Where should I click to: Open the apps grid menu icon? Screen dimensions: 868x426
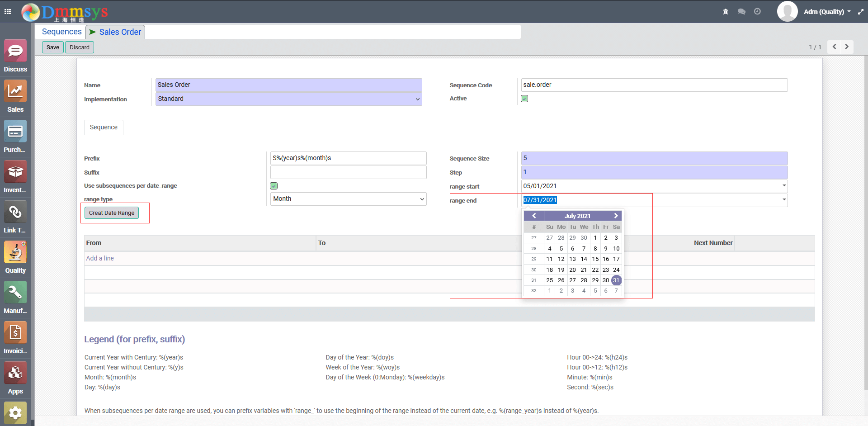coord(8,12)
